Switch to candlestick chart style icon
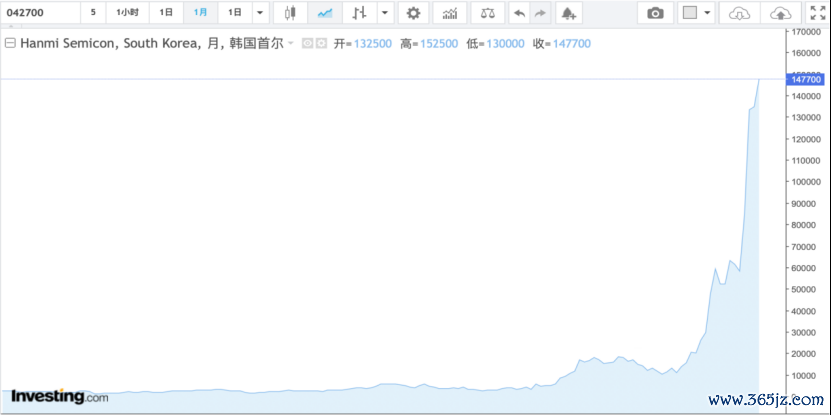Image resolution: width=831 pixels, height=415 pixels. point(290,13)
